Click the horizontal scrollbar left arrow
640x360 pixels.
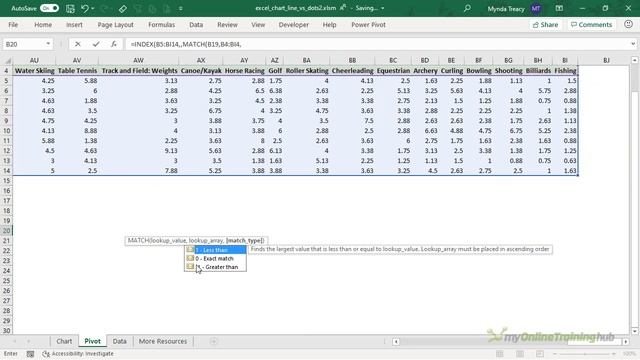396,342
